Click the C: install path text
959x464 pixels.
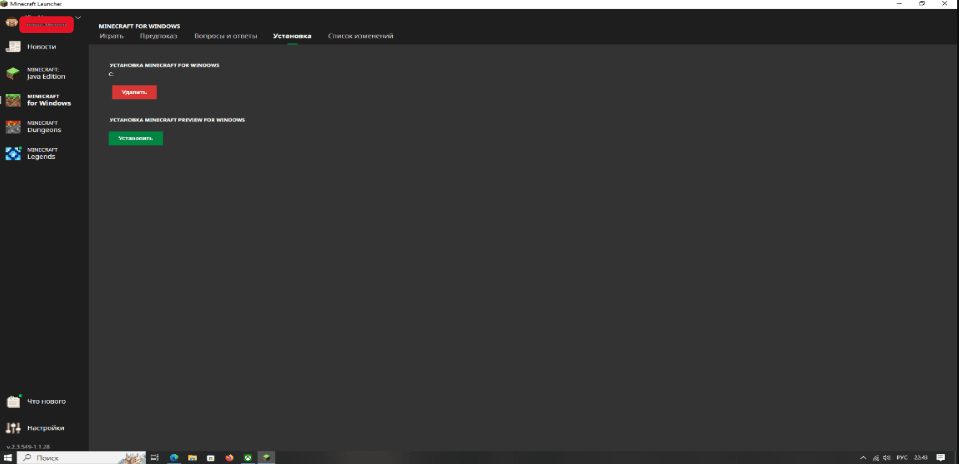(111, 74)
